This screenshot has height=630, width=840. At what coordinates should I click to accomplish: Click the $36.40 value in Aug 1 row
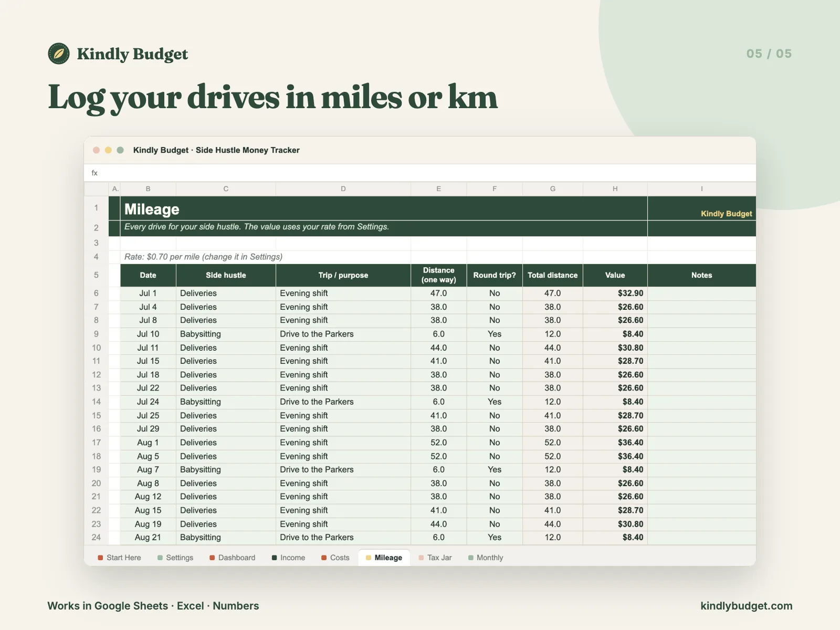pyautogui.click(x=615, y=443)
